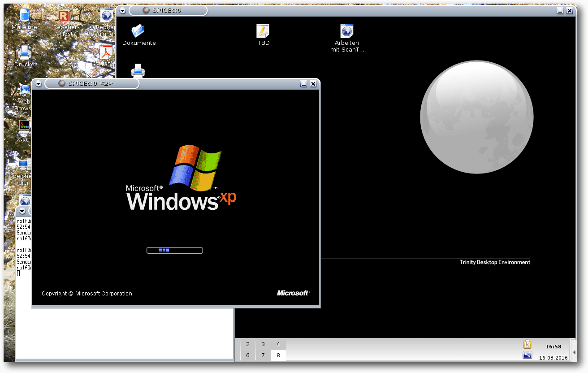The image size is (588, 373).
Task: Switch to virtual desktop 3 in pager
Action: point(263,344)
